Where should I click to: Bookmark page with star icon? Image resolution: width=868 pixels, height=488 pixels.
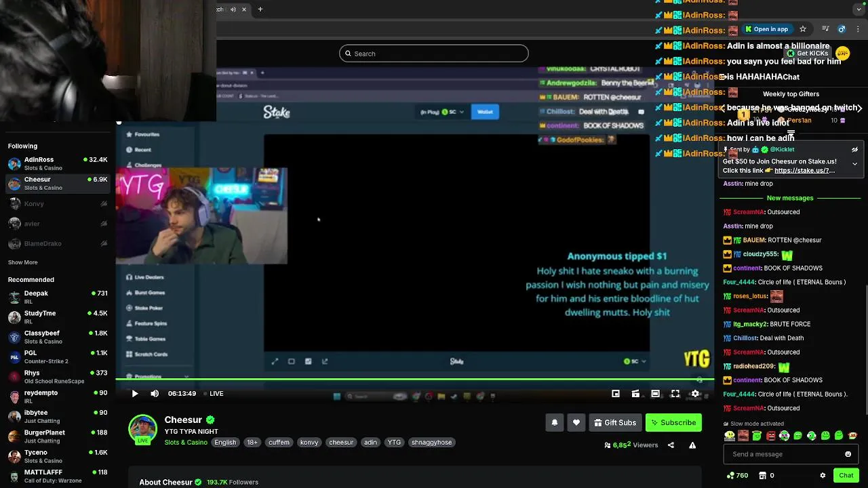click(803, 29)
